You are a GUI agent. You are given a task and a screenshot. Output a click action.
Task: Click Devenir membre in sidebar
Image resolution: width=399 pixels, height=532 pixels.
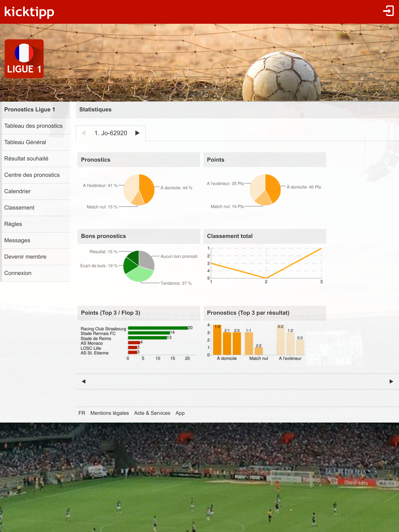coord(25,257)
